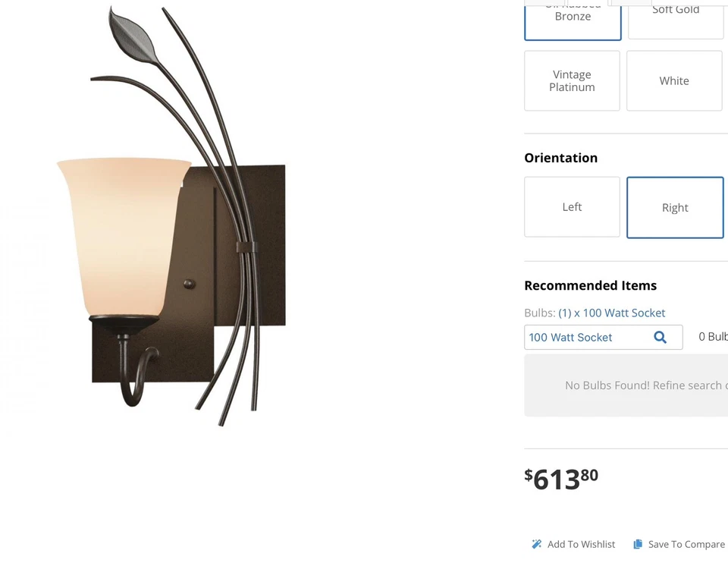This screenshot has height=563, width=728.
Task: Open the wall sconce product image
Action: tap(172, 216)
